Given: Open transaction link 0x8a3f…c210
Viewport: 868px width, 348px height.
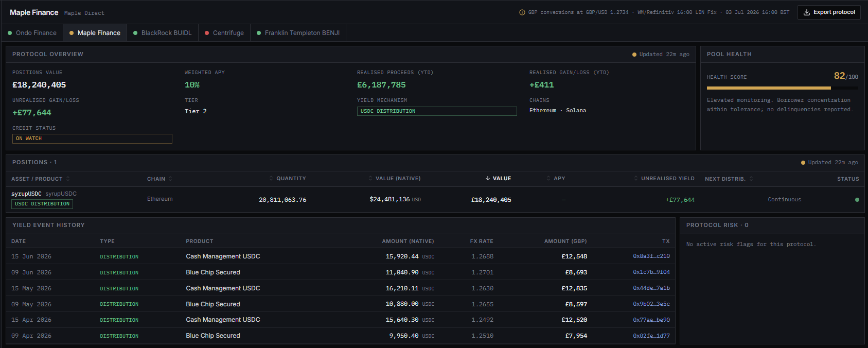Looking at the screenshot, I should click(x=651, y=256).
